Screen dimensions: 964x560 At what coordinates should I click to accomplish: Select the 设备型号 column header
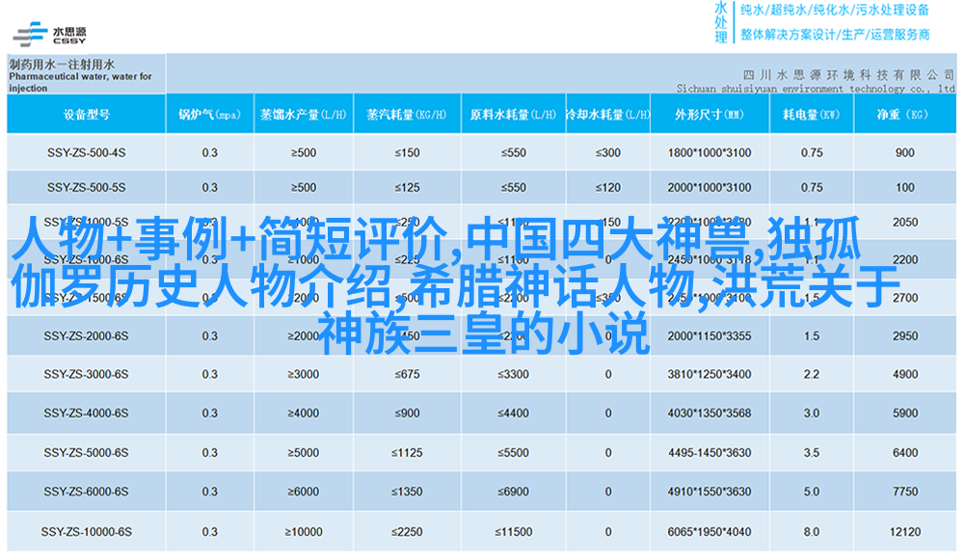[86, 115]
